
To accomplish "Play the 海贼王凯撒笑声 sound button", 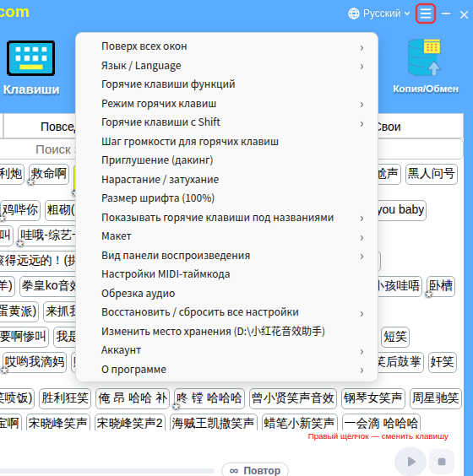I will tap(213, 422).
